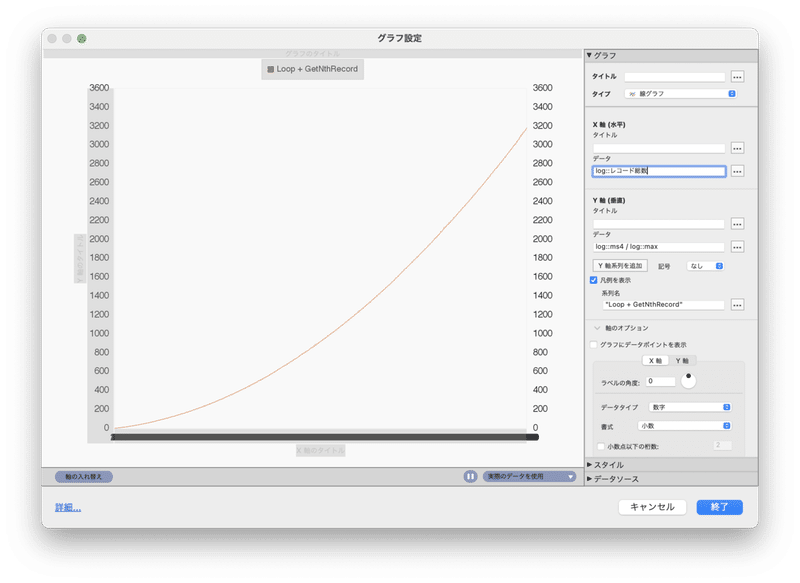Image resolution: width=800 pixels, height=583 pixels.
Task: Open the chart title specify (...) icon
Action: pos(737,76)
